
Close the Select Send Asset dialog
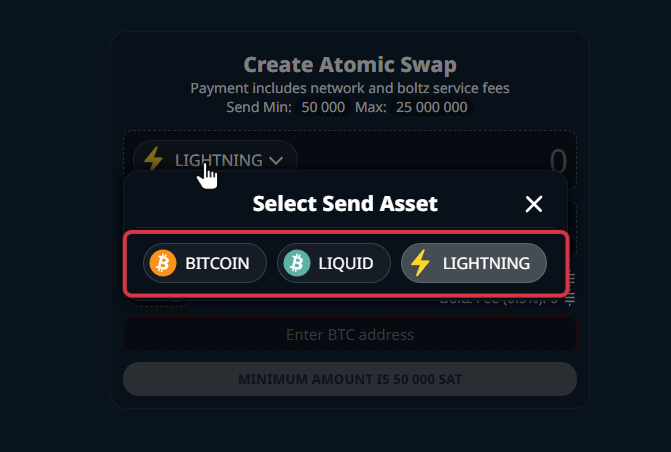pyautogui.click(x=534, y=204)
